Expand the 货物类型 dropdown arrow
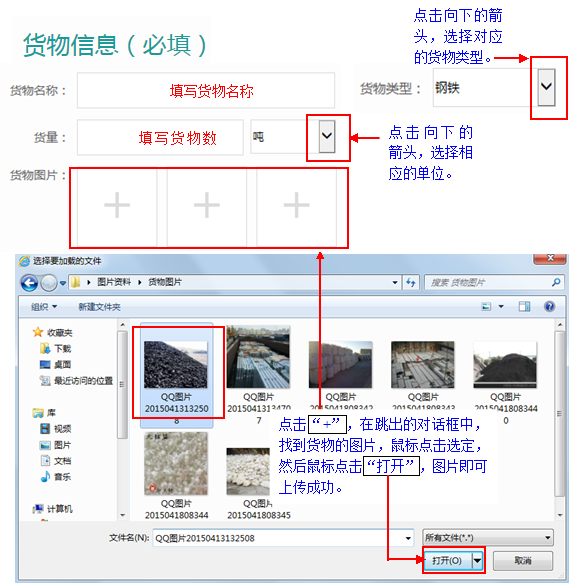The height and width of the screenshot is (584, 571). 546,87
